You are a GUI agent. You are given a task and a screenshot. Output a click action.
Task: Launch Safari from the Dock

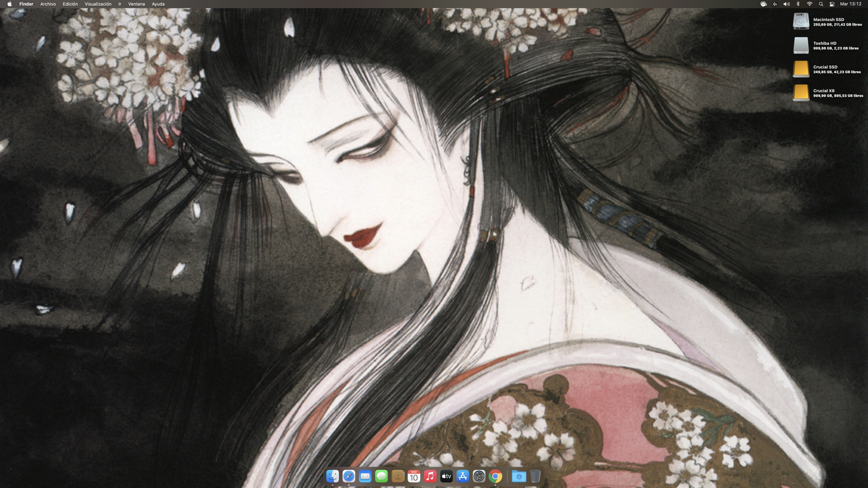[349, 476]
